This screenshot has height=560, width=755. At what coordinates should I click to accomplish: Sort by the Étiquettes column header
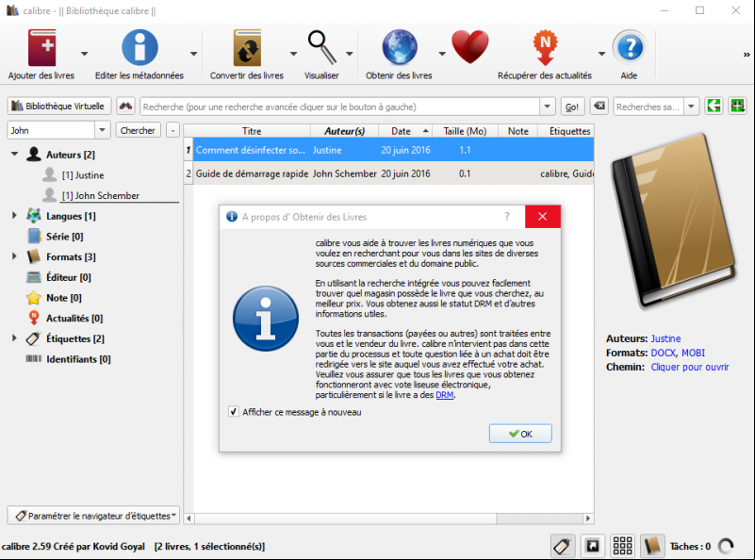(x=566, y=131)
